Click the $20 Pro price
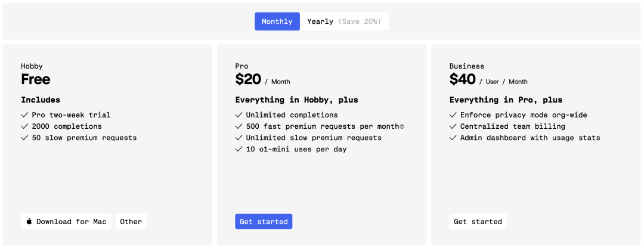The width and height of the screenshot is (644, 248). [248, 79]
